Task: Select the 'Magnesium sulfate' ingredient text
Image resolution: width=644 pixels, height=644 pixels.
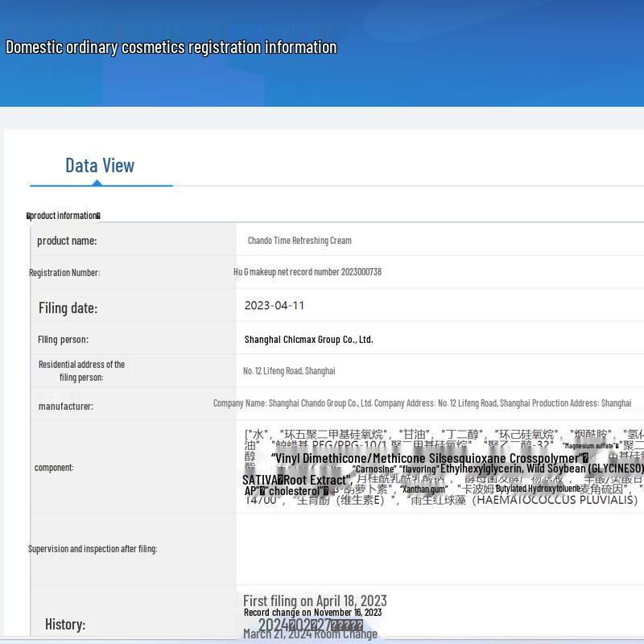Action: (591, 446)
